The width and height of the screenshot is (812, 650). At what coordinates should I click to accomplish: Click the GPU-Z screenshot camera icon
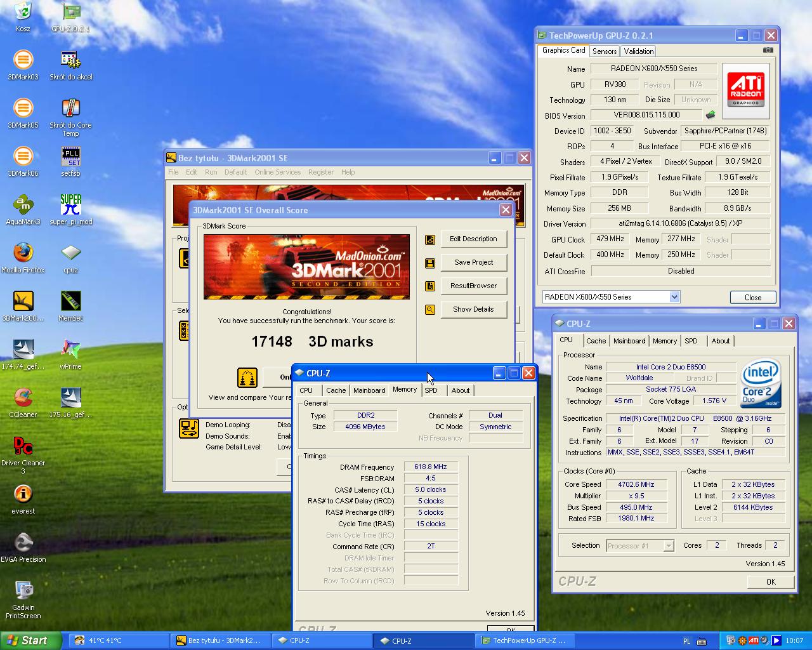coord(768,50)
